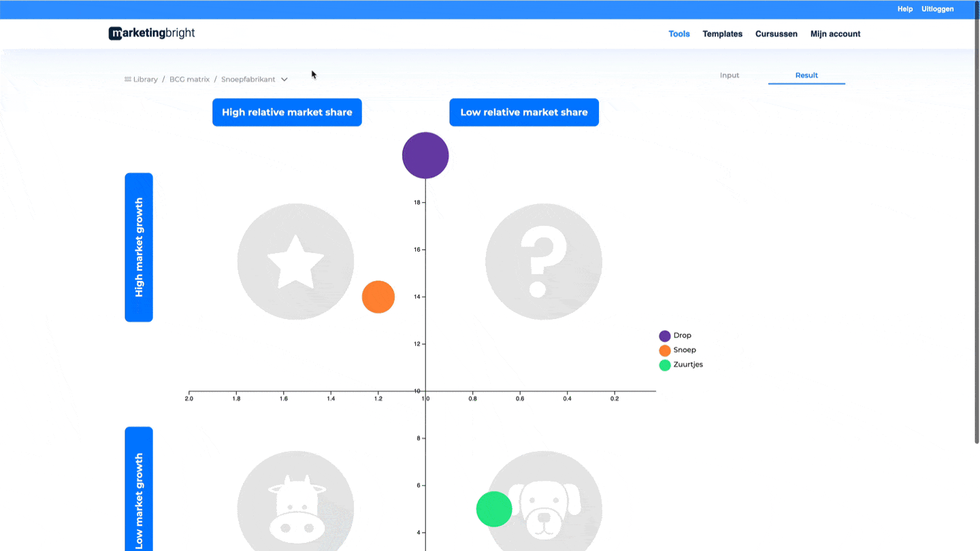The width and height of the screenshot is (980, 551).
Task: Open Mijn account
Action: [835, 34]
